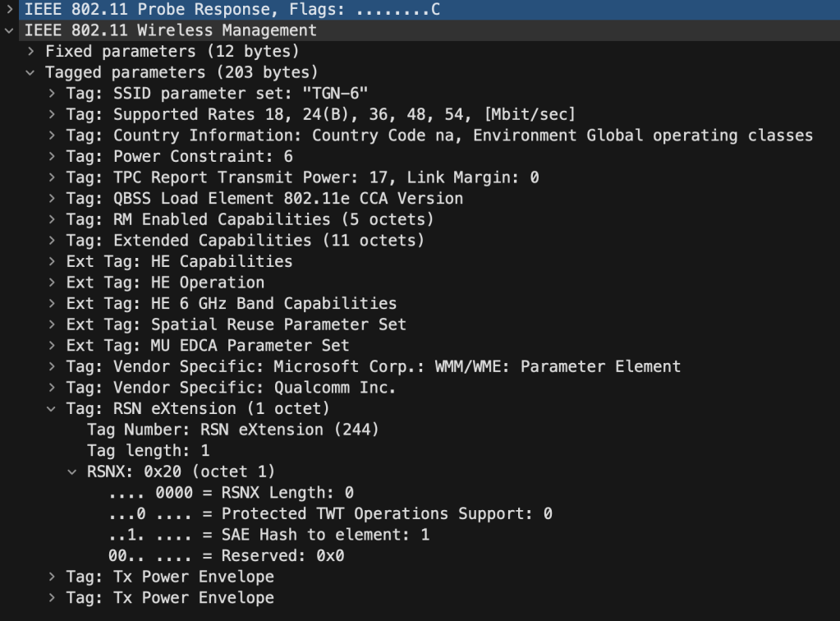The height and width of the screenshot is (621, 840).
Task: Expand the HE 6 GHz Band Capabilities tag
Action: coord(52,303)
